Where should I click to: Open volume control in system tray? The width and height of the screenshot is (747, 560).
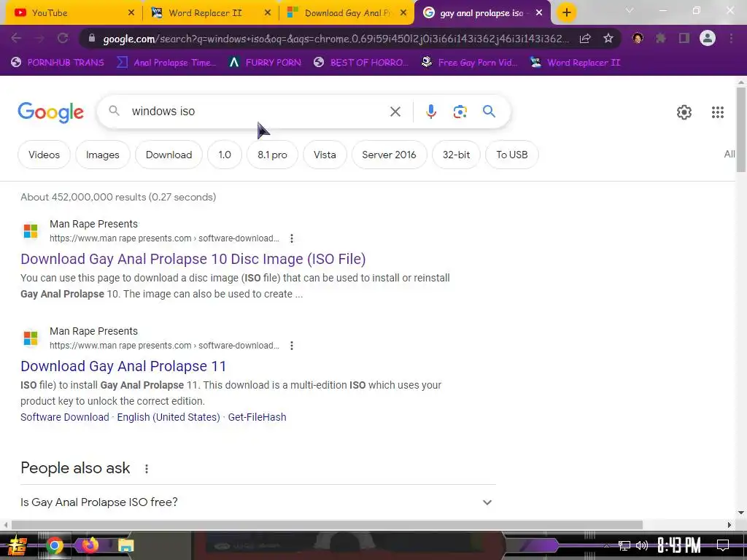(x=642, y=545)
